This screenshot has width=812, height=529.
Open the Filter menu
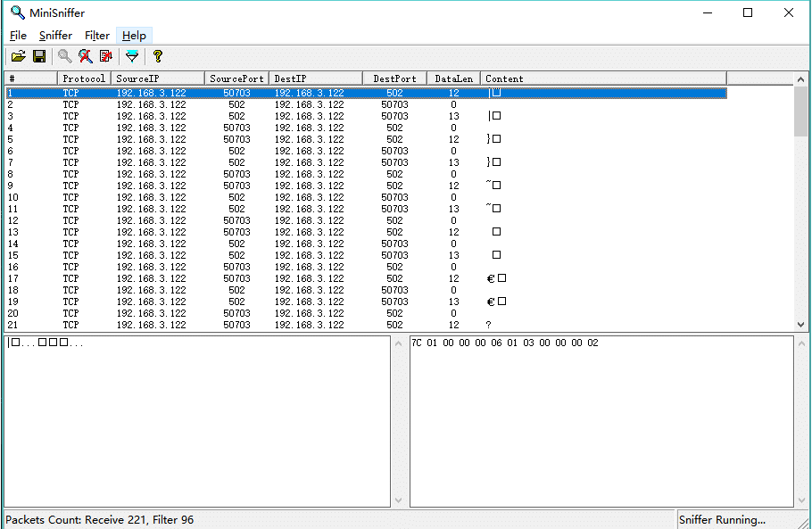pos(97,36)
